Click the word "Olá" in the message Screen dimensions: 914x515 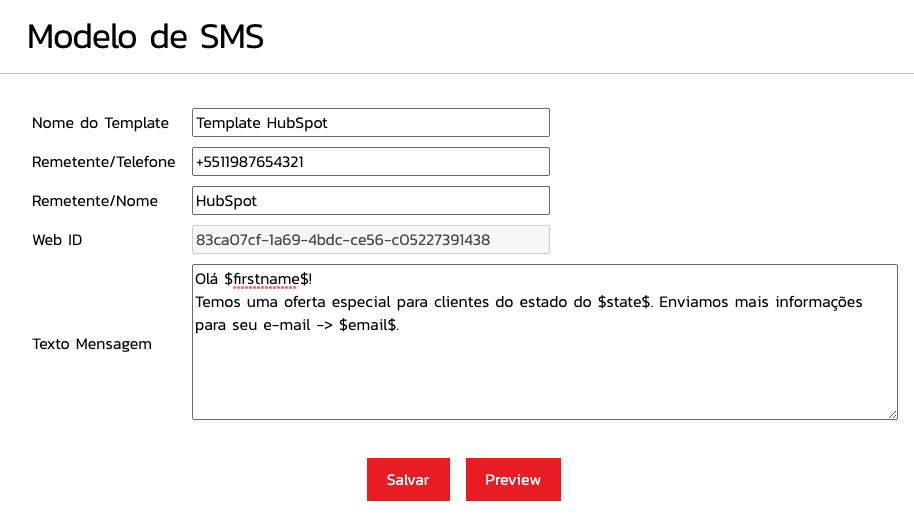pyautogui.click(x=207, y=279)
